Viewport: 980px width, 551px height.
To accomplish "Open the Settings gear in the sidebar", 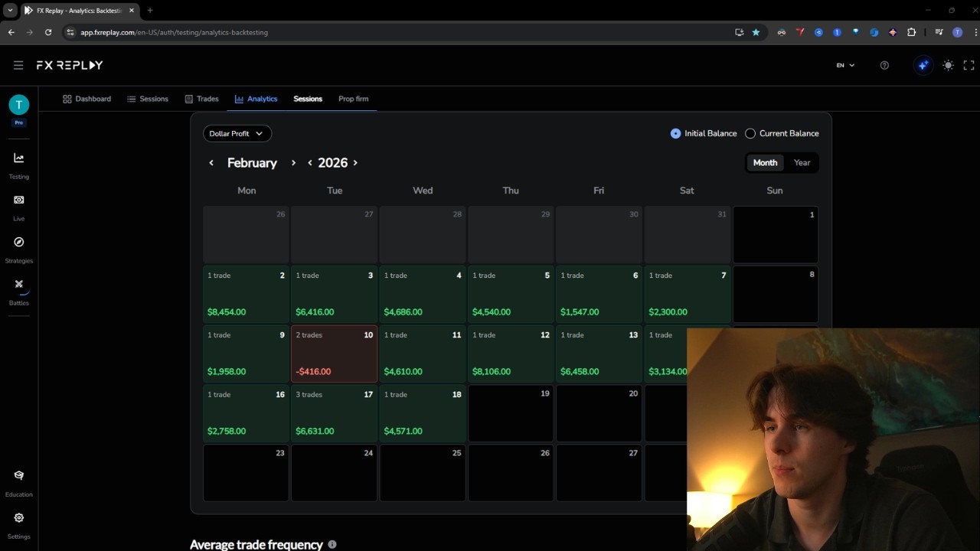I will click(x=19, y=517).
